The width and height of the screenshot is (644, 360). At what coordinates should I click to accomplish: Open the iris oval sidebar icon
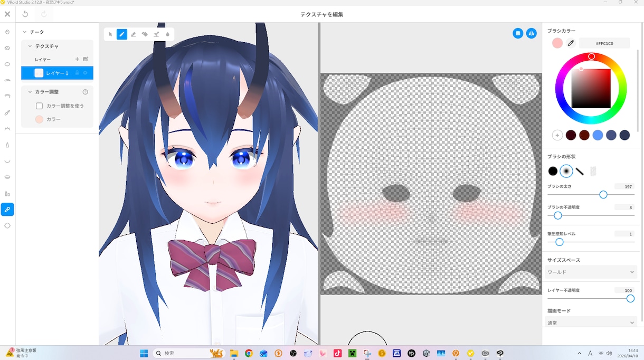(7, 64)
